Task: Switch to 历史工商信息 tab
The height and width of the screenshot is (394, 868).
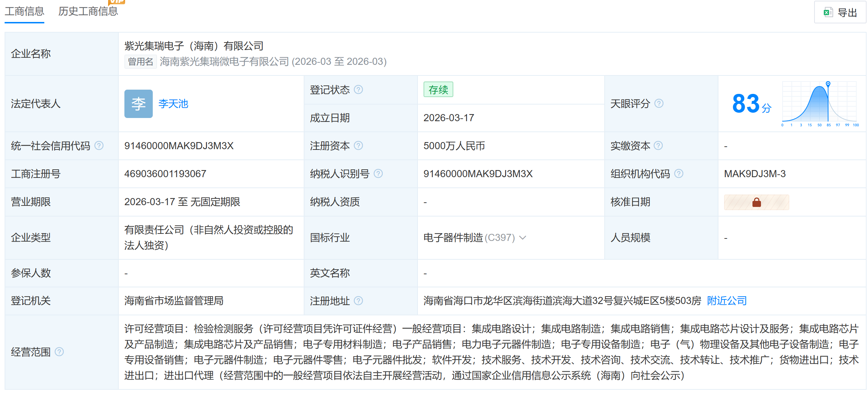Action: 88,11
